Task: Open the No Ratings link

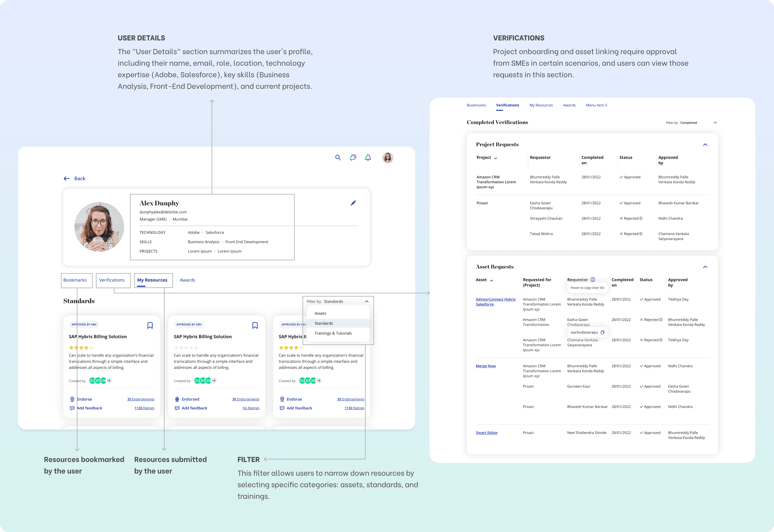Action: coord(251,408)
